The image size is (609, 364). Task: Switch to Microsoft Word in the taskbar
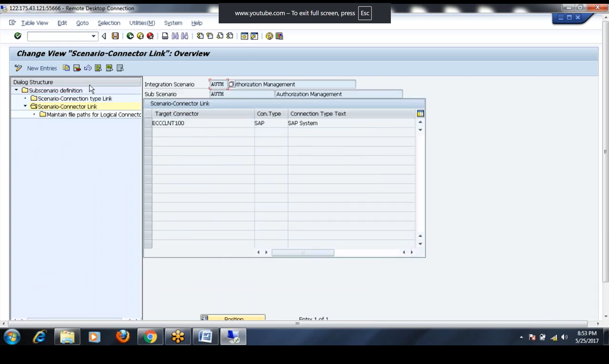[206, 337]
